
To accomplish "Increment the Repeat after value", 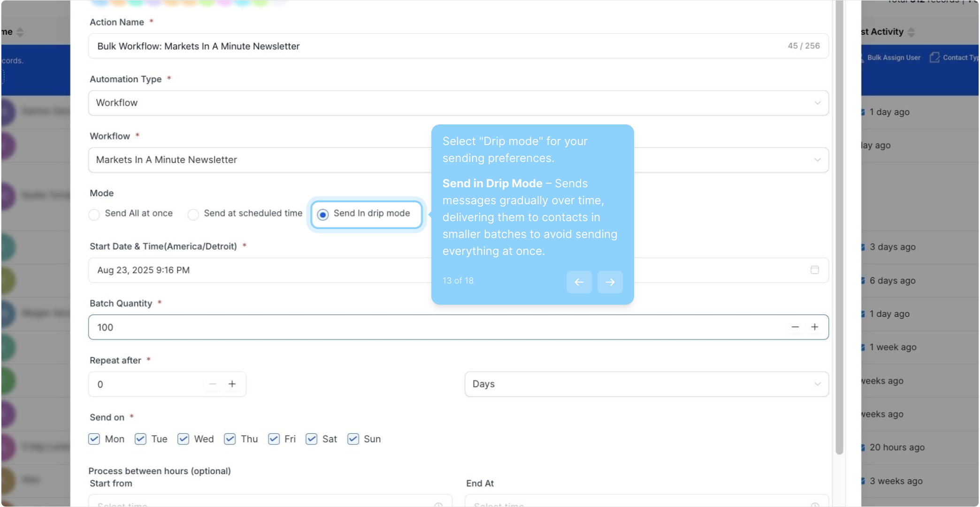I will pyautogui.click(x=232, y=384).
